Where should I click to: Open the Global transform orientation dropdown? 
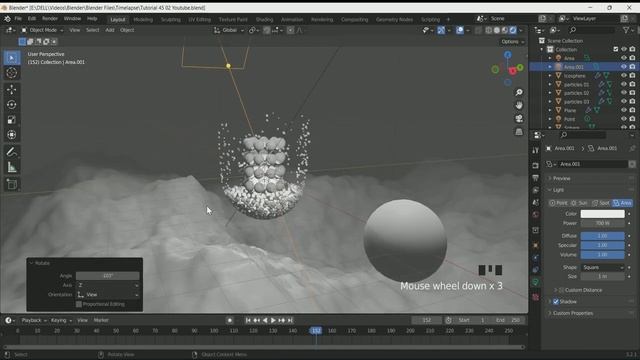point(229,30)
